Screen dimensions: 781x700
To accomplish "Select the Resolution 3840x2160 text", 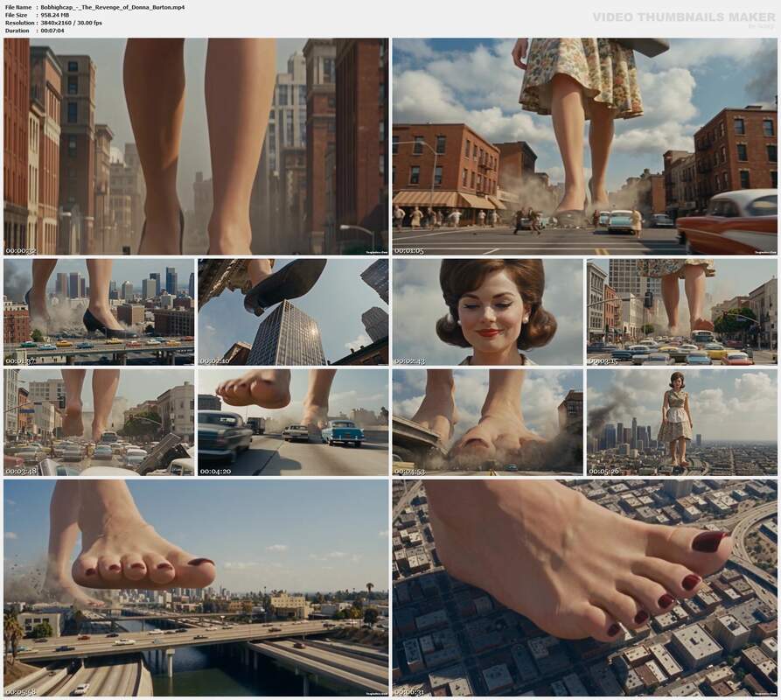I will pos(71,23).
